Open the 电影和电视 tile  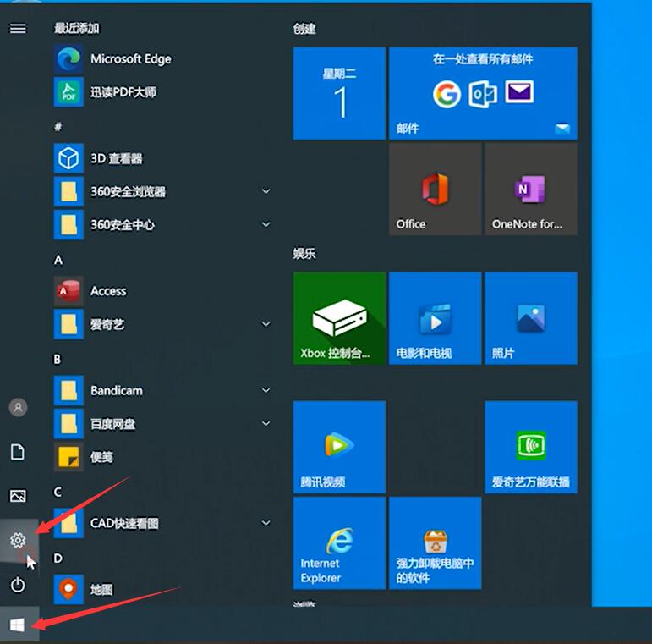pyautogui.click(x=436, y=318)
